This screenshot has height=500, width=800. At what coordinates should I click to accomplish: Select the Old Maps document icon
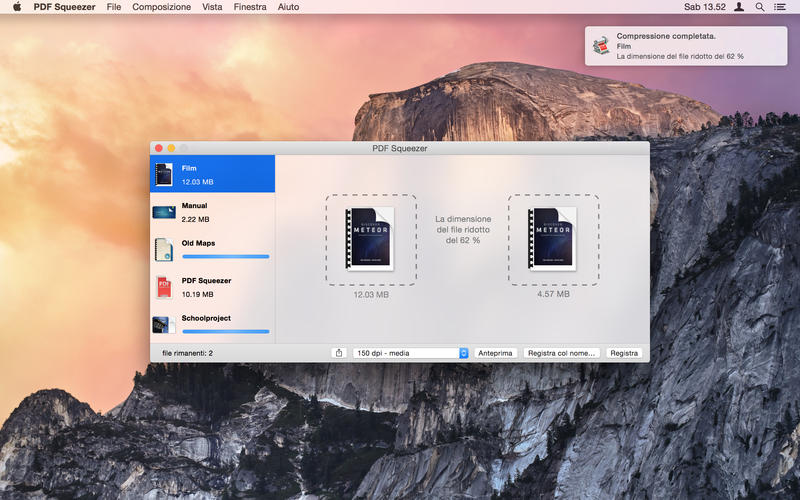click(165, 249)
